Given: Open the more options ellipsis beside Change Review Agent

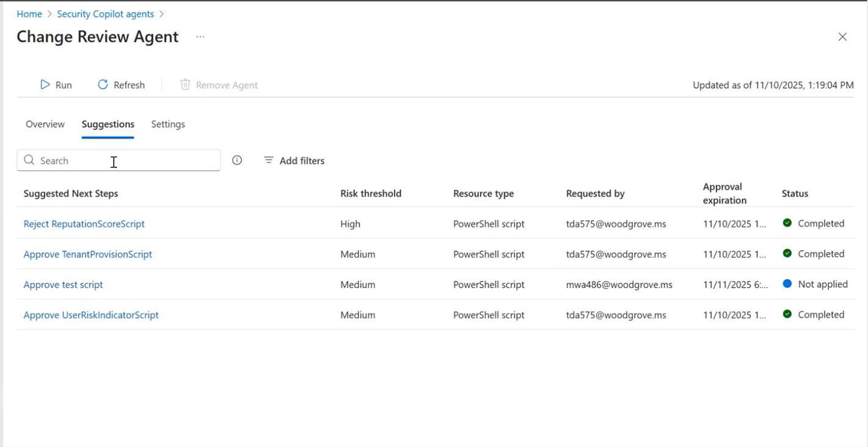Looking at the screenshot, I should pos(200,37).
